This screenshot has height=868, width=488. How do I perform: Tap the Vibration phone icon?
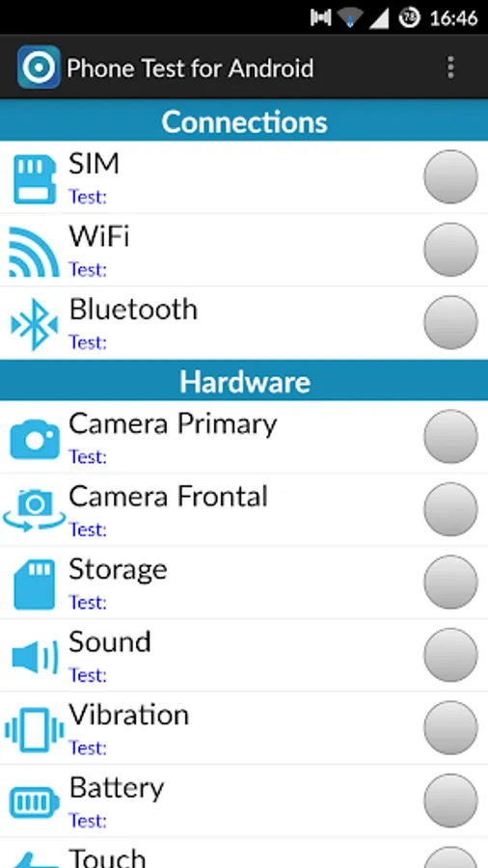click(35, 730)
